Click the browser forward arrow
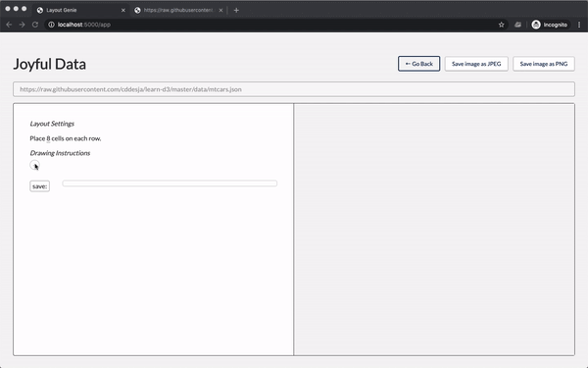 tap(23, 25)
